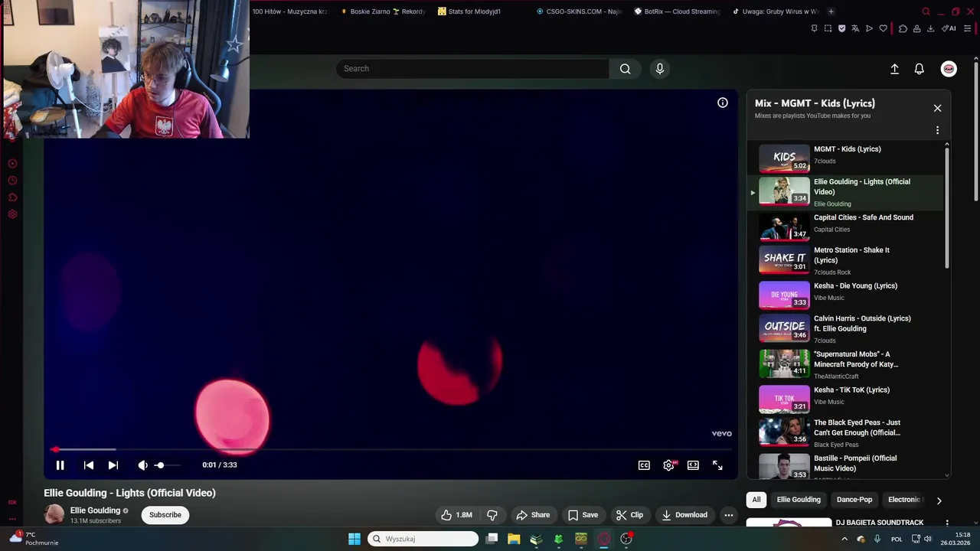
Task: Show more filter chips with arrow
Action: click(939, 500)
